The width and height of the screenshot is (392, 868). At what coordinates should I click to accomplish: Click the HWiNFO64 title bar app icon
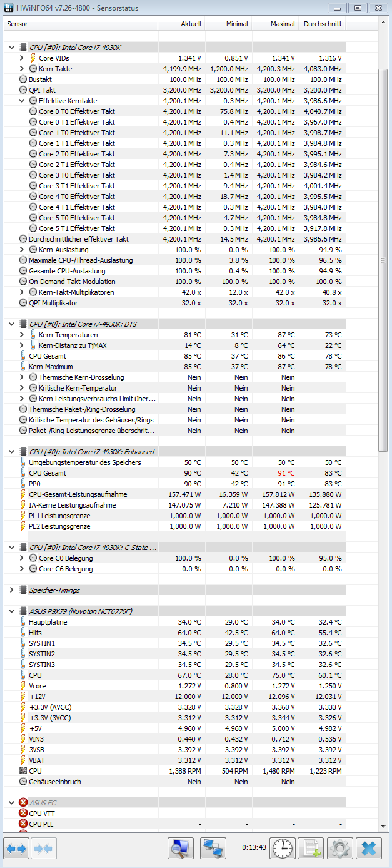click(x=8, y=8)
